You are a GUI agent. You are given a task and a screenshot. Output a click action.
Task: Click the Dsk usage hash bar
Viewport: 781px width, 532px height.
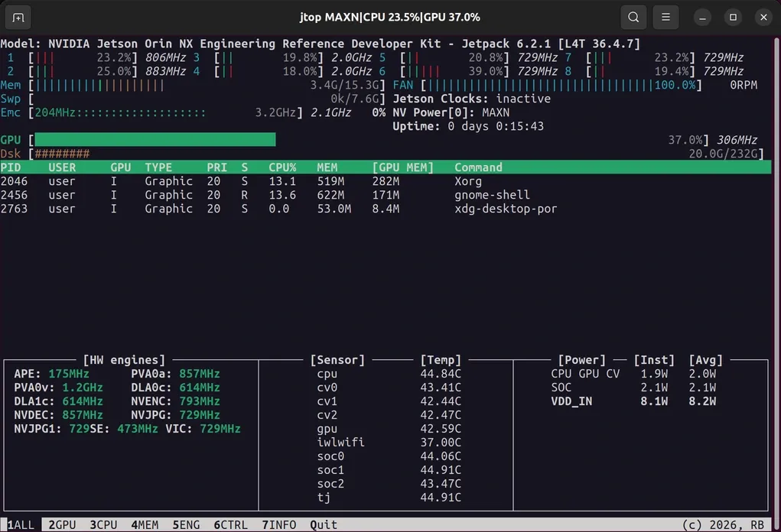point(62,154)
